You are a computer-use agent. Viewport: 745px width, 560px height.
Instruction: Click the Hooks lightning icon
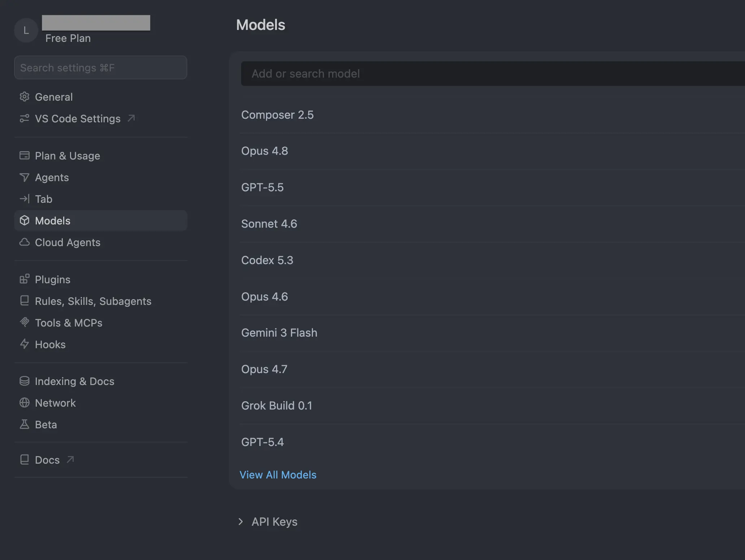(24, 344)
